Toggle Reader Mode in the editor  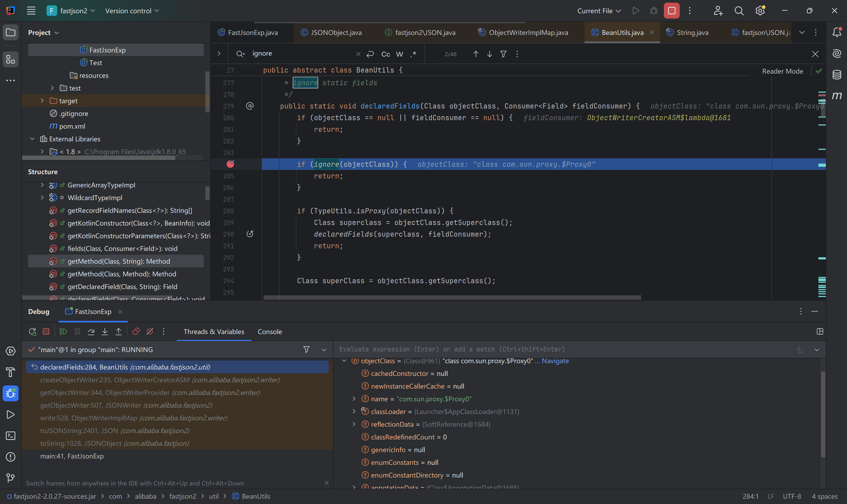coord(782,71)
